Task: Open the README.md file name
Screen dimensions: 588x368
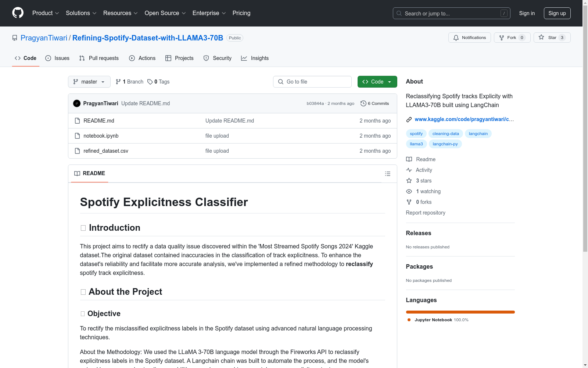Action: [99, 121]
